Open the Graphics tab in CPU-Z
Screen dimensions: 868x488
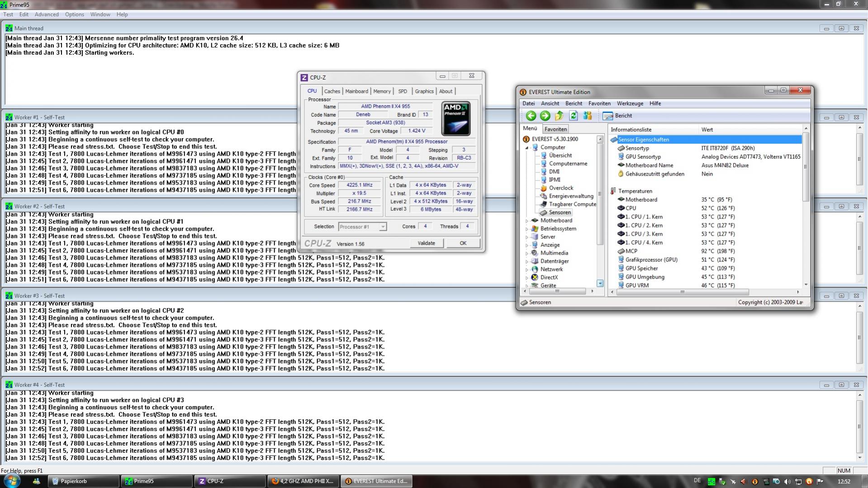pyautogui.click(x=424, y=91)
